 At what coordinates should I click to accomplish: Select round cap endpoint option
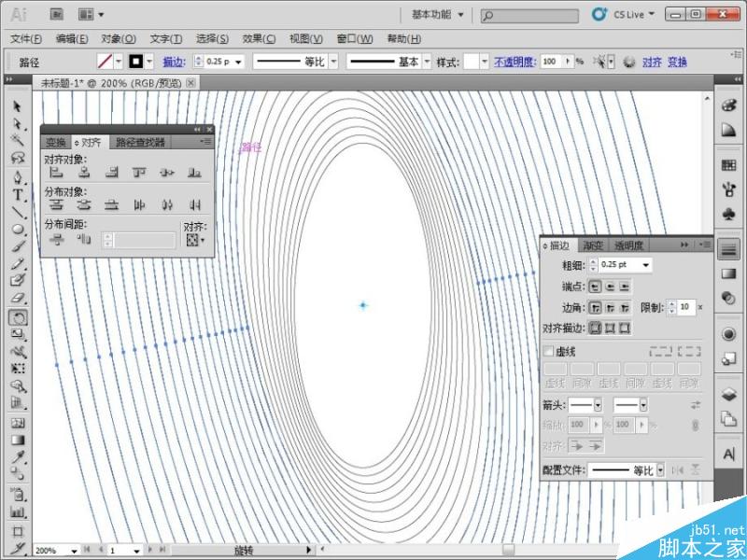pyautogui.click(x=610, y=287)
